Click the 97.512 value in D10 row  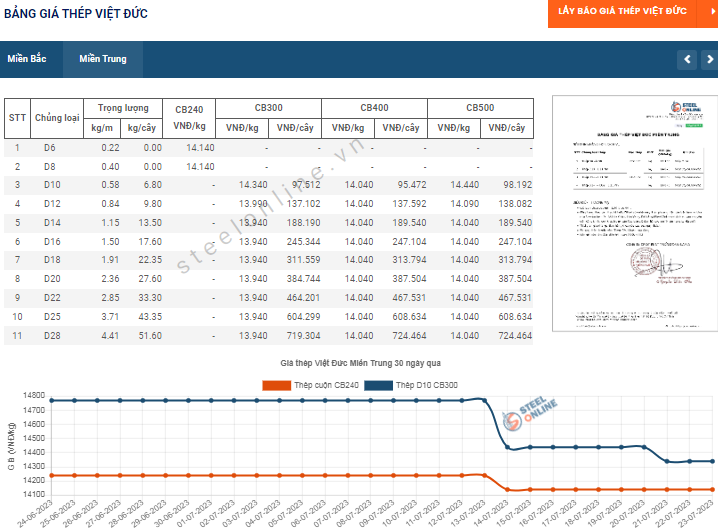(x=306, y=185)
